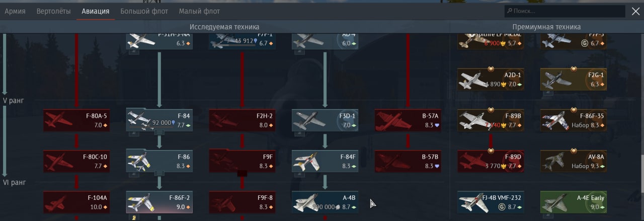Screen dimensions: 644x221
Task: Open the premium F-86F-35 card
Action: pyautogui.click(x=574, y=120)
